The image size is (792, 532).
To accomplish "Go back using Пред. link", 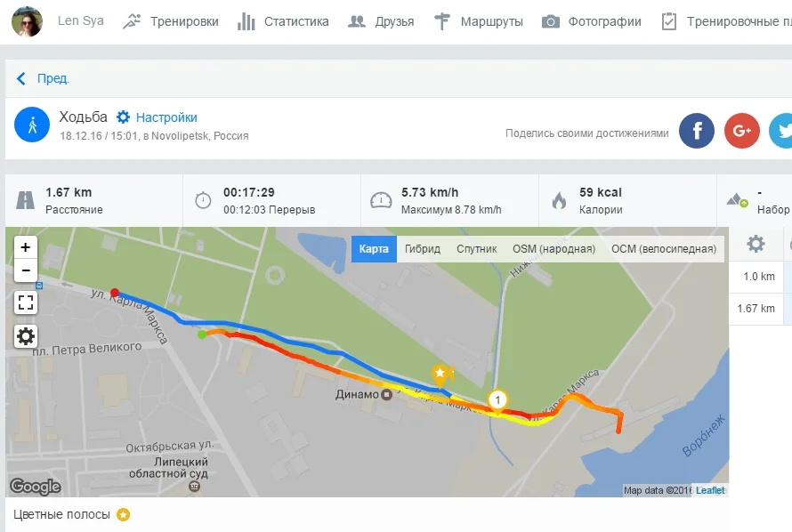I will (43, 78).
